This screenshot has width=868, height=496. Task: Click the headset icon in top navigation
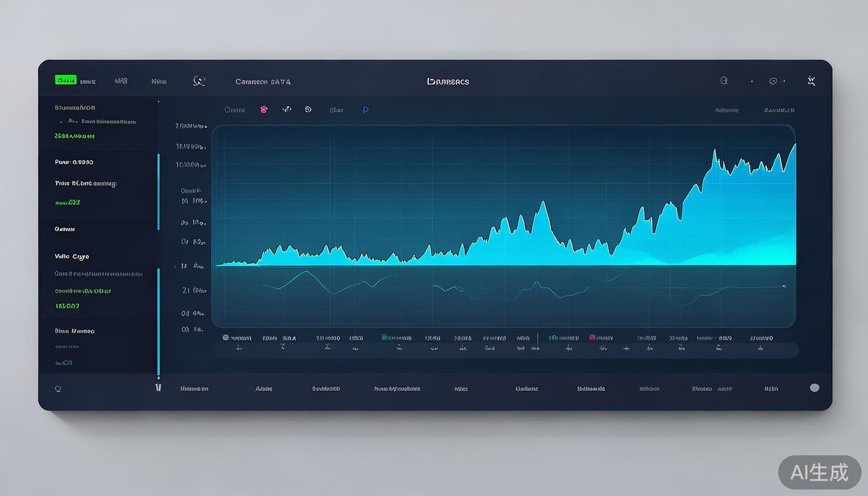pyautogui.click(x=199, y=81)
